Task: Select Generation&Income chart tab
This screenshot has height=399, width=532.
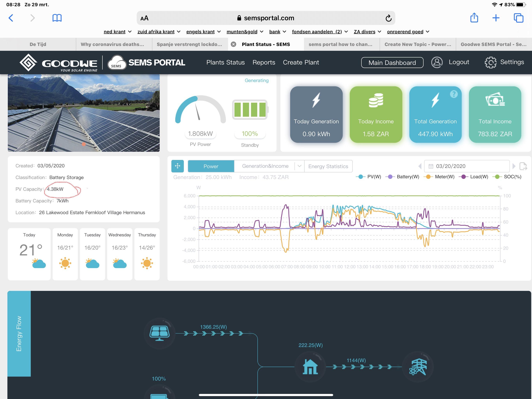Action: click(x=265, y=166)
